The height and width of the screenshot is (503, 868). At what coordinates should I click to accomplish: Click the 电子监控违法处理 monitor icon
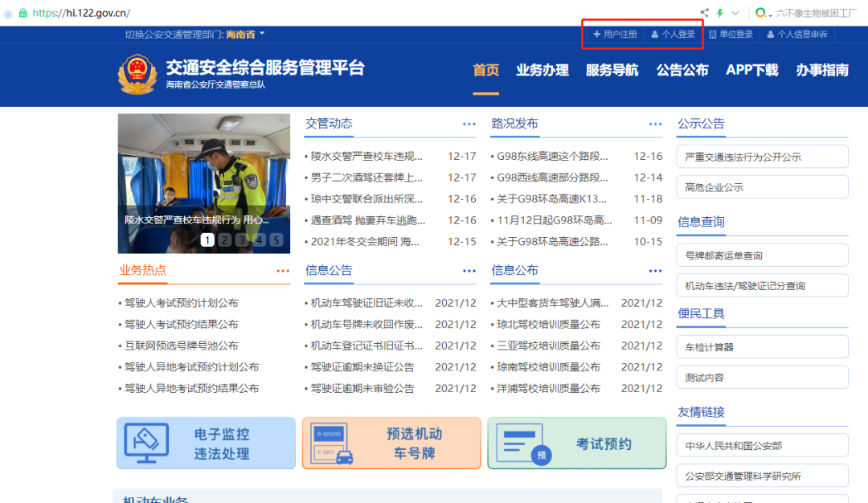click(146, 443)
